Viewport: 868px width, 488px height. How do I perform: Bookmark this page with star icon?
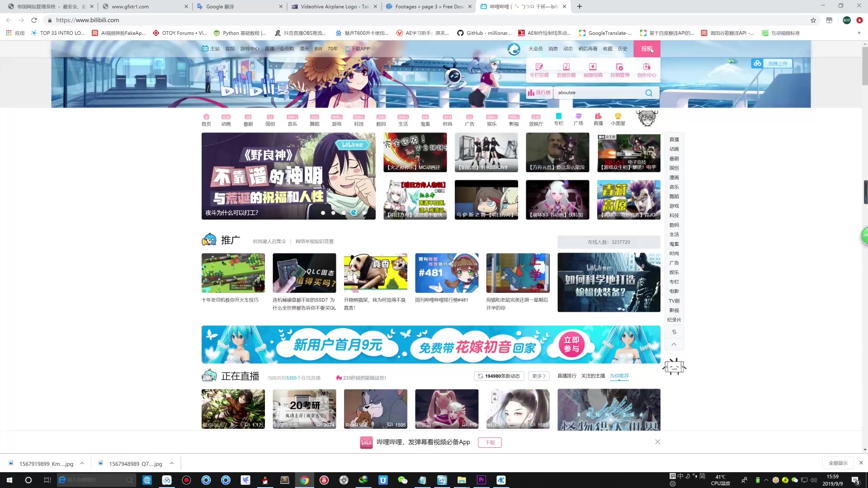[x=813, y=20]
